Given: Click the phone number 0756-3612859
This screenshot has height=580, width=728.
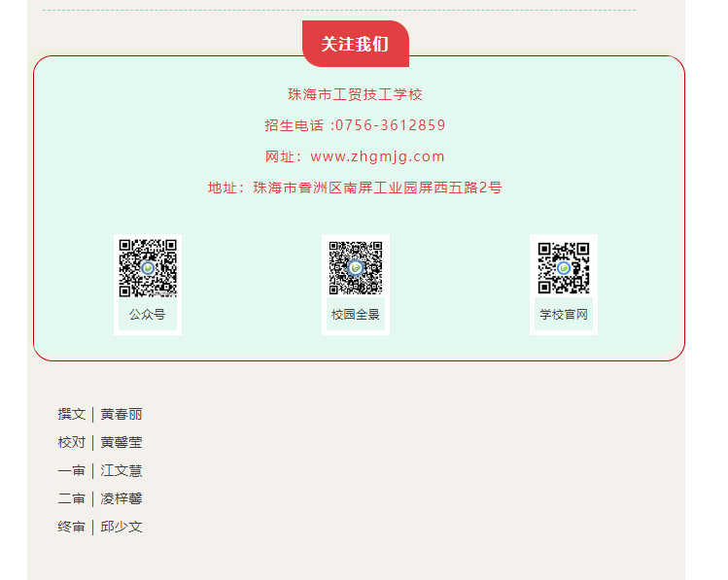Looking at the screenshot, I should click(x=391, y=125).
